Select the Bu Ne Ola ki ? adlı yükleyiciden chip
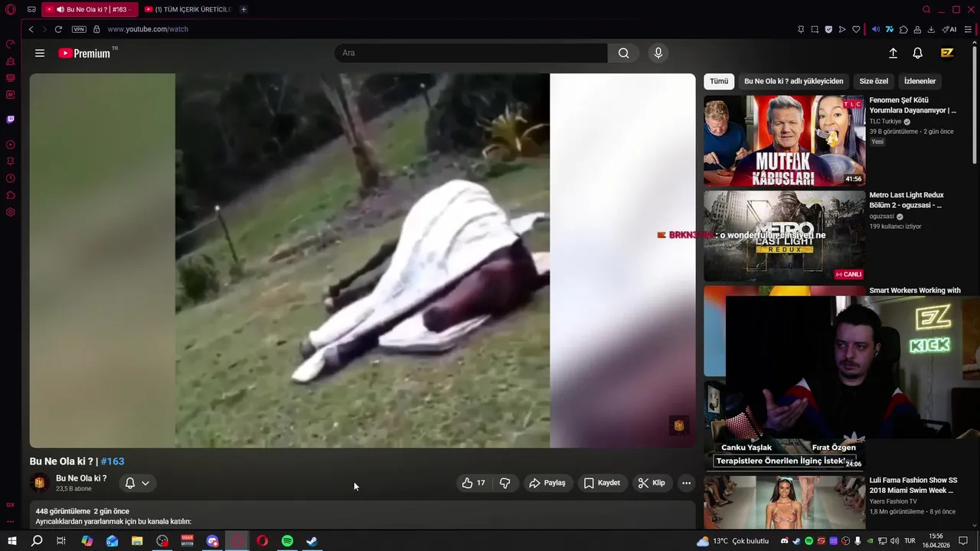Viewport: 980px width, 551px height. [x=793, y=81]
